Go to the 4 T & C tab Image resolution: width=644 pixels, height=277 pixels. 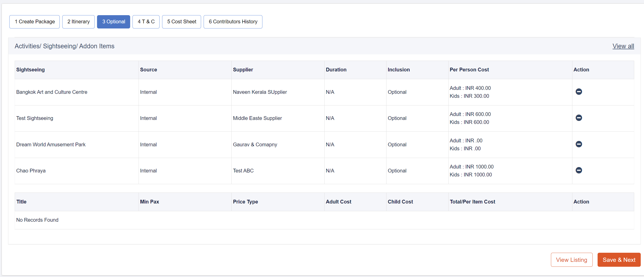tap(146, 22)
